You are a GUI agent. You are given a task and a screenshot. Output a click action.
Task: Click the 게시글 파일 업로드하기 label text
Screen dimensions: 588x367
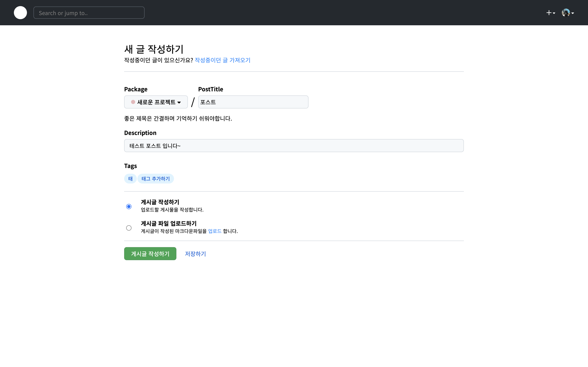click(x=169, y=223)
